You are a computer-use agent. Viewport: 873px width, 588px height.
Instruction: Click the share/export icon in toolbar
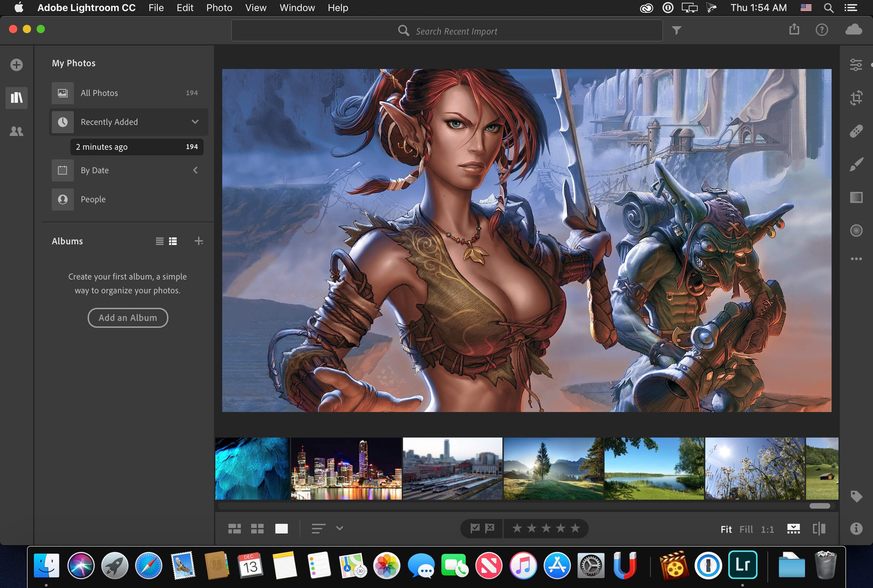(794, 30)
